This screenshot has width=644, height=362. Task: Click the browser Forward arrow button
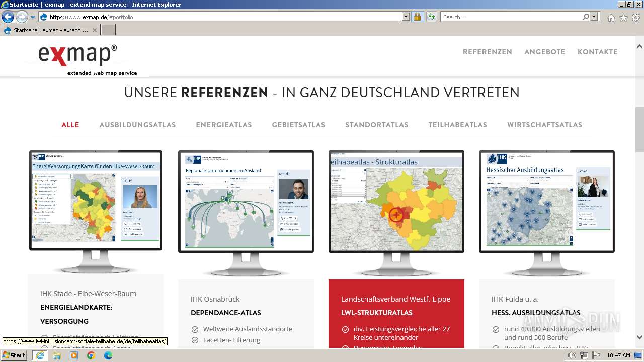pyautogui.click(x=22, y=17)
